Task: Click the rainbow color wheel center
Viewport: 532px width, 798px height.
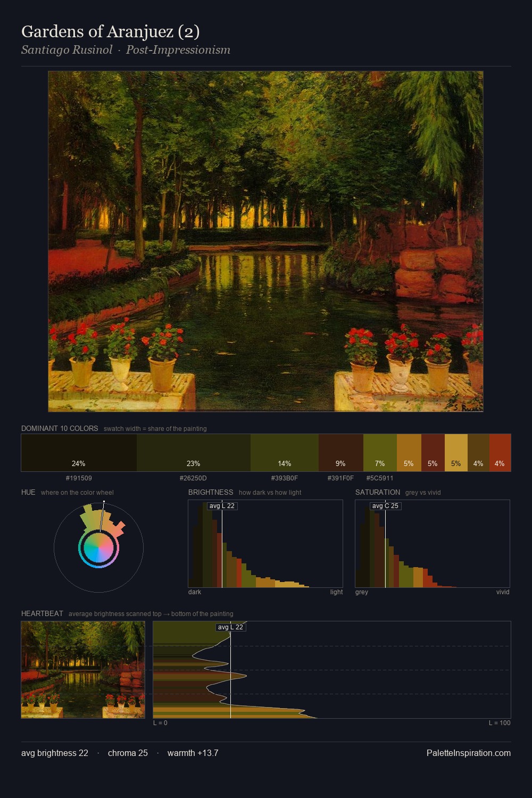Action: point(98,547)
